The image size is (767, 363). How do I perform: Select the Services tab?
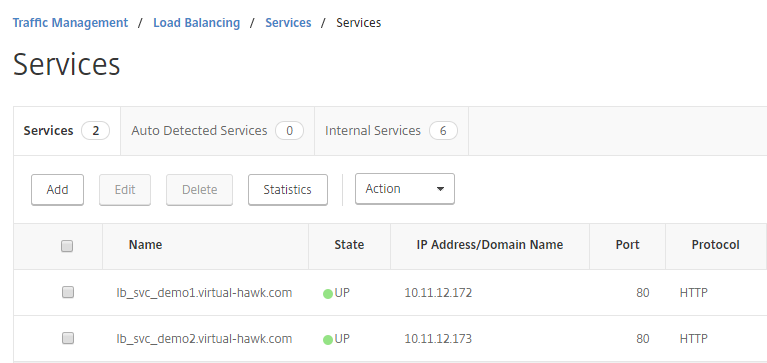point(67,131)
